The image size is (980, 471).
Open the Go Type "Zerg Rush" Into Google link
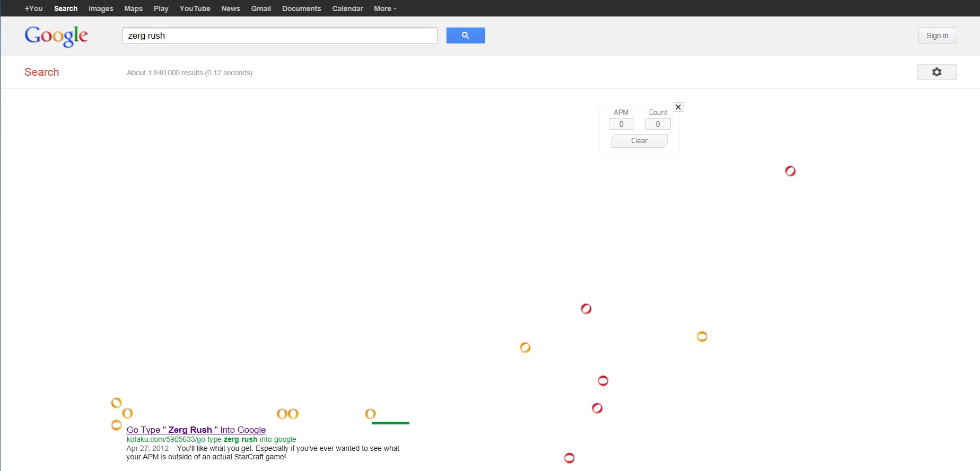pos(196,430)
